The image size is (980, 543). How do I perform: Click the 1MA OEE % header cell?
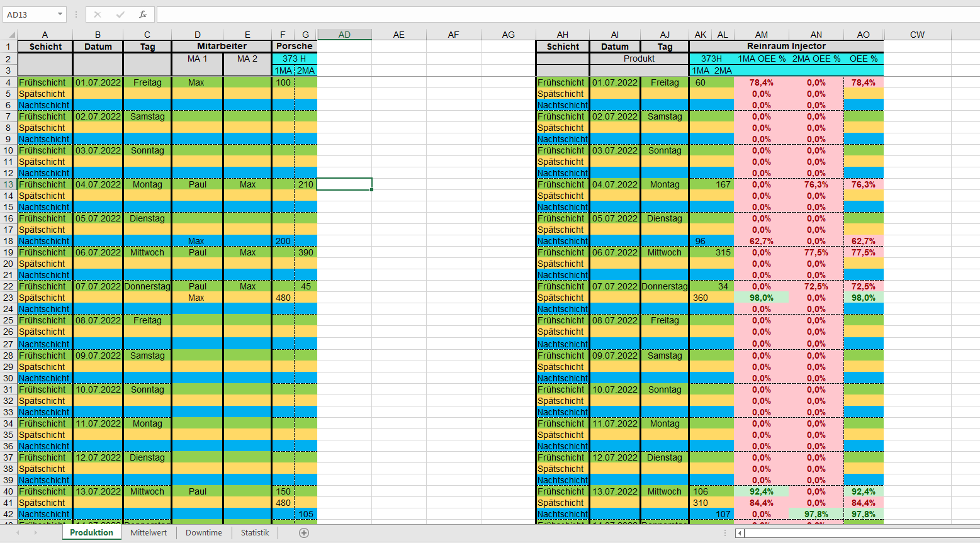(x=762, y=59)
